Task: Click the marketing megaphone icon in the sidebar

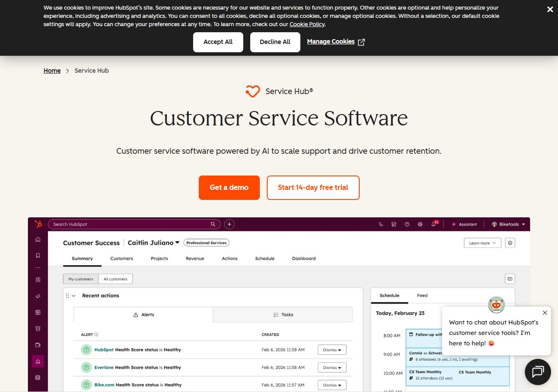Action: (x=38, y=296)
